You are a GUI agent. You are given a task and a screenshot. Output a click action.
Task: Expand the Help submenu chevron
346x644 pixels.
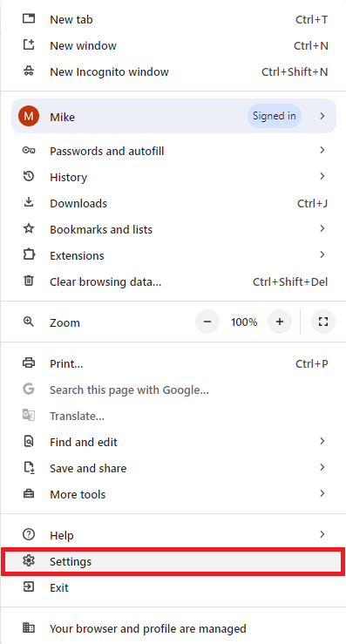click(322, 534)
